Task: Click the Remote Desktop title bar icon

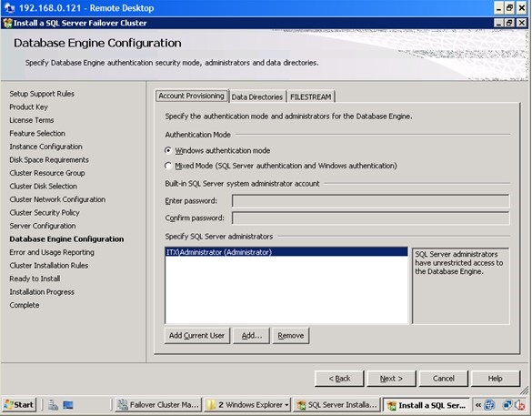Action: (9, 8)
